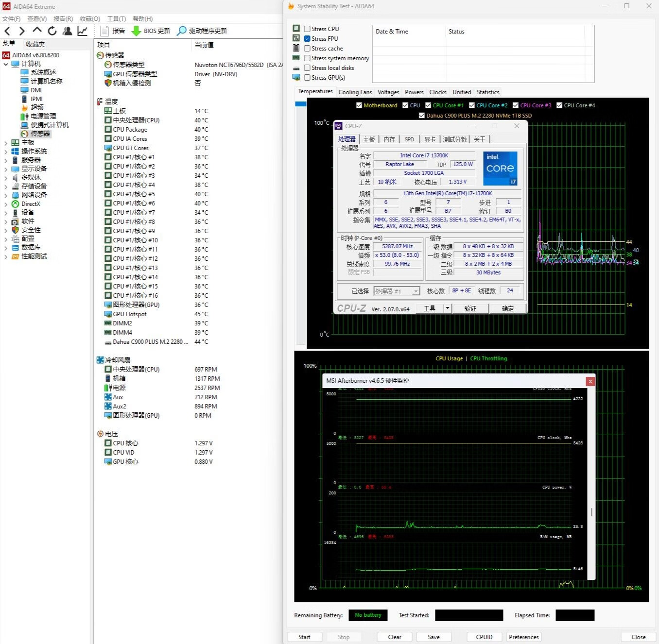Click the up arrow in AIDA64 toolbar
The image size is (659, 644).
37,31
